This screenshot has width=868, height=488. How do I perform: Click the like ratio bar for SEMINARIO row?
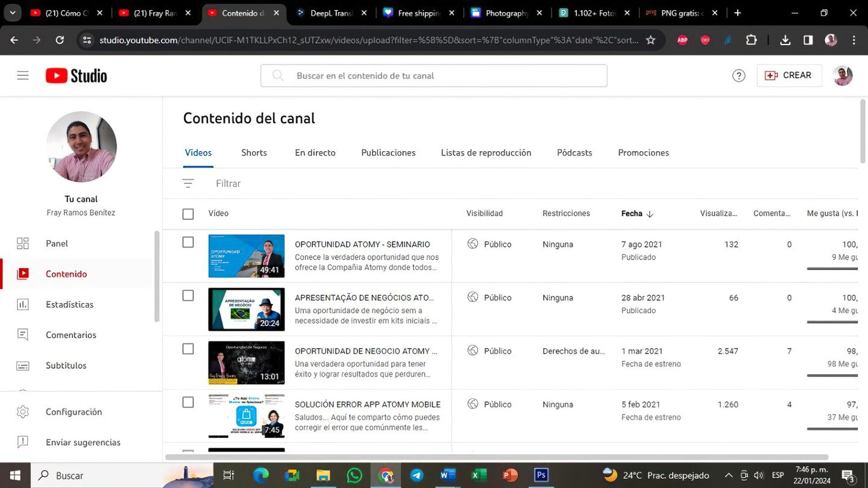tap(832, 268)
